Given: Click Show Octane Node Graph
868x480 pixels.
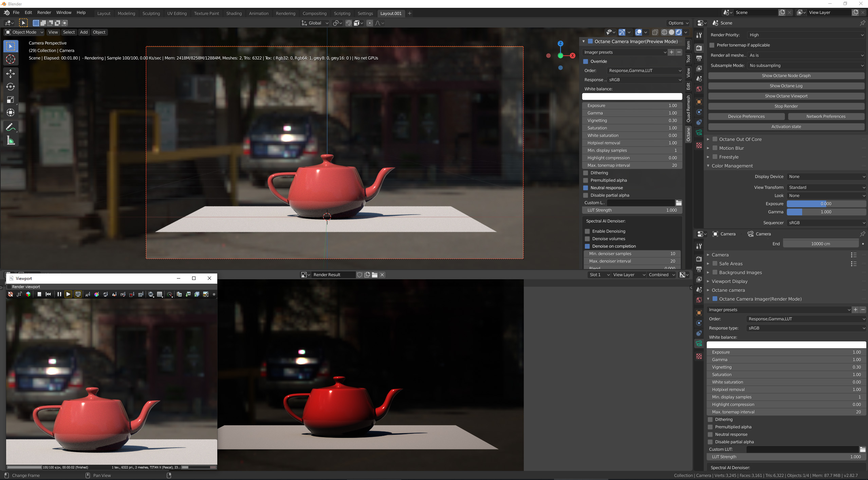Looking at the screenshot, I should point(786,76).
